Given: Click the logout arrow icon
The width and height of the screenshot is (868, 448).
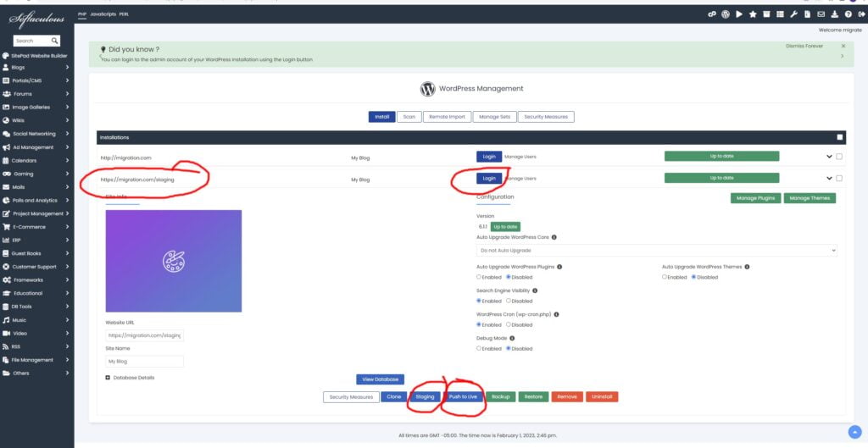Looking at the screenshot, I should point(861,14).
